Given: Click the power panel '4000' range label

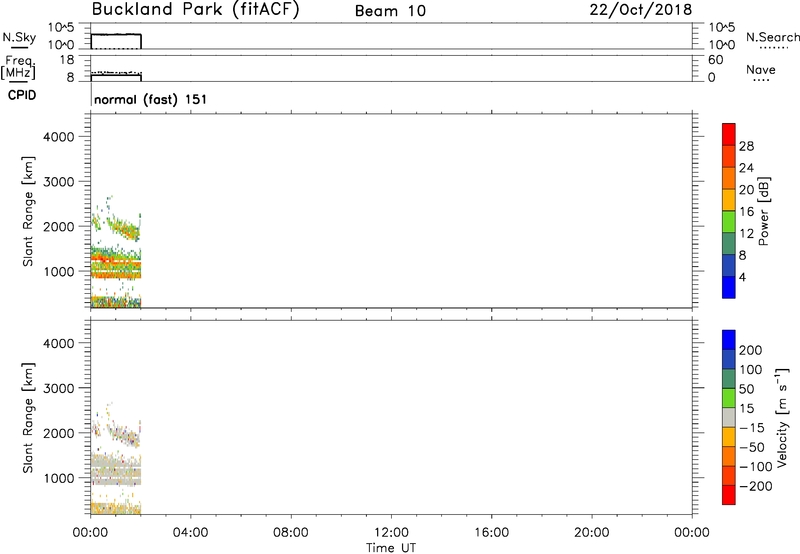Looking at the screenshot, I should (59, 137).
